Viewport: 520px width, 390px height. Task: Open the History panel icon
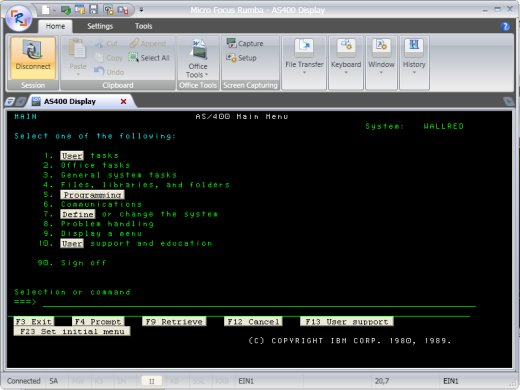pos(414,46)
